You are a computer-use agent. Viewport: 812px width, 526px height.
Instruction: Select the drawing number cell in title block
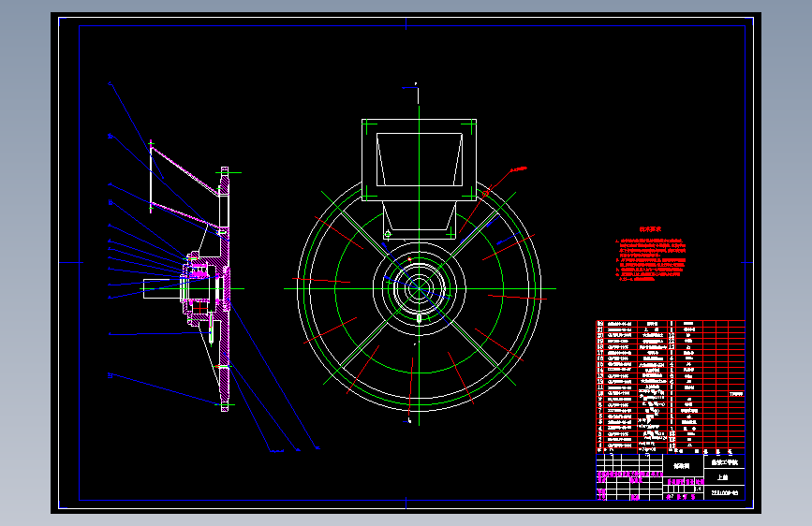(x=725, y=493)
